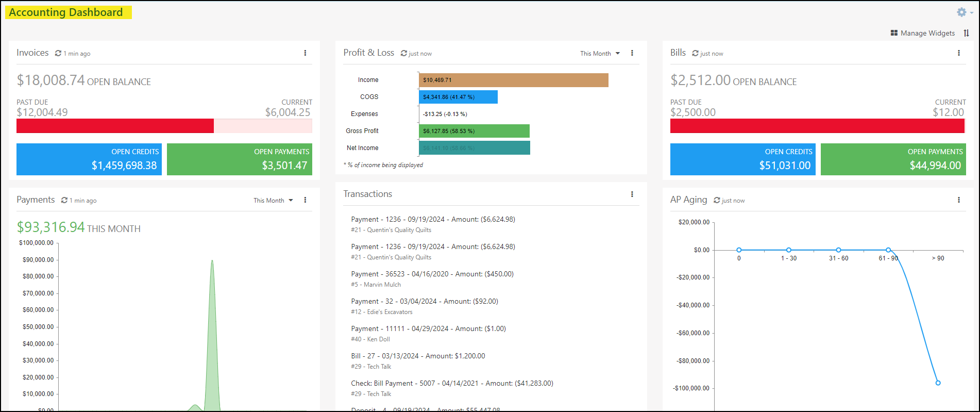The width and height of the screenshot is (980, 412).
Task: Click the #5 - Marvin Mulch text
Action: (376, 285)
